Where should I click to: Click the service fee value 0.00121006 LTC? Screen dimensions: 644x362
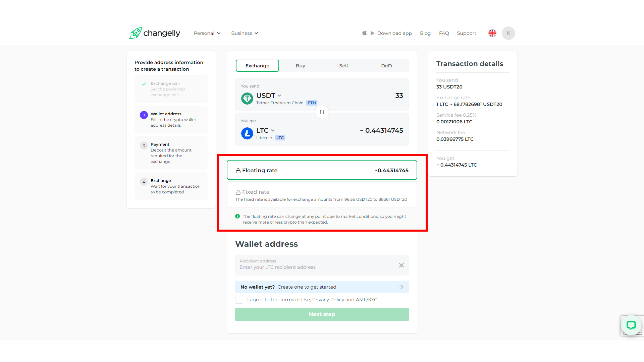[x=454, y=122]
